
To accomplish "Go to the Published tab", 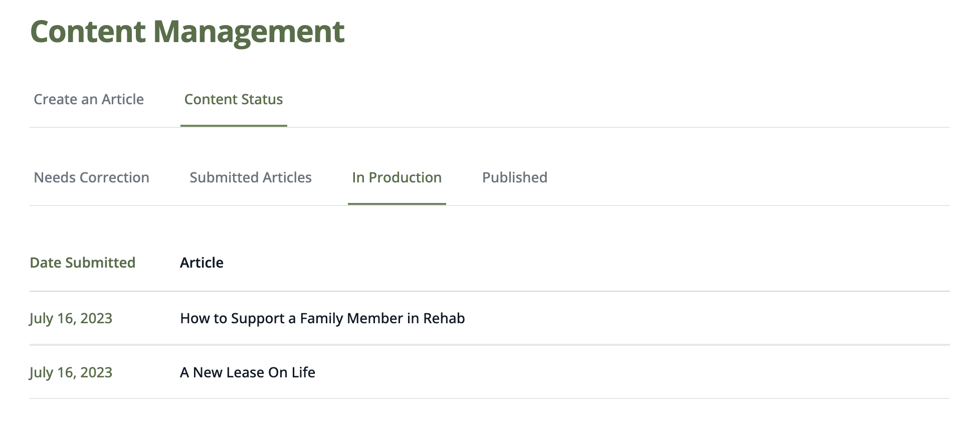I will click(x=515, y=177).
